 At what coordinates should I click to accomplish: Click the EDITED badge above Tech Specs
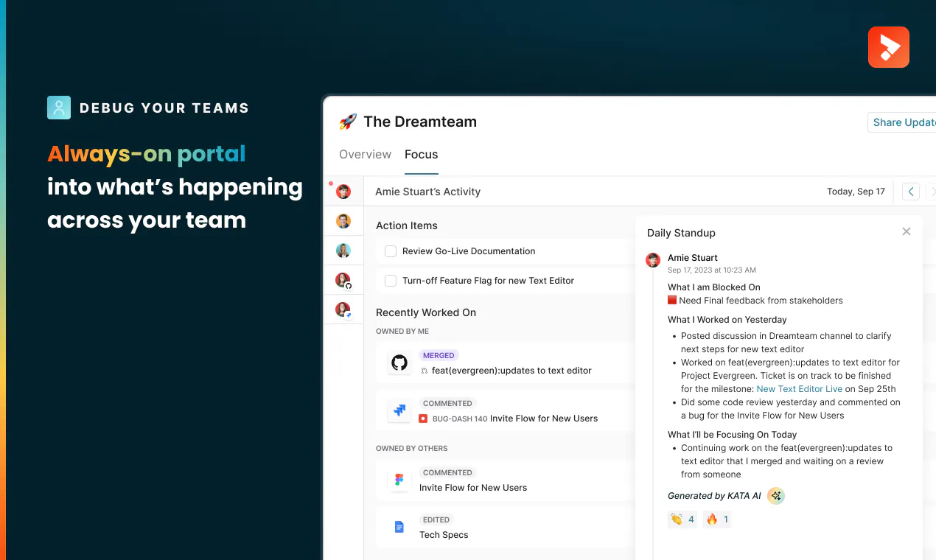(436, 519)
